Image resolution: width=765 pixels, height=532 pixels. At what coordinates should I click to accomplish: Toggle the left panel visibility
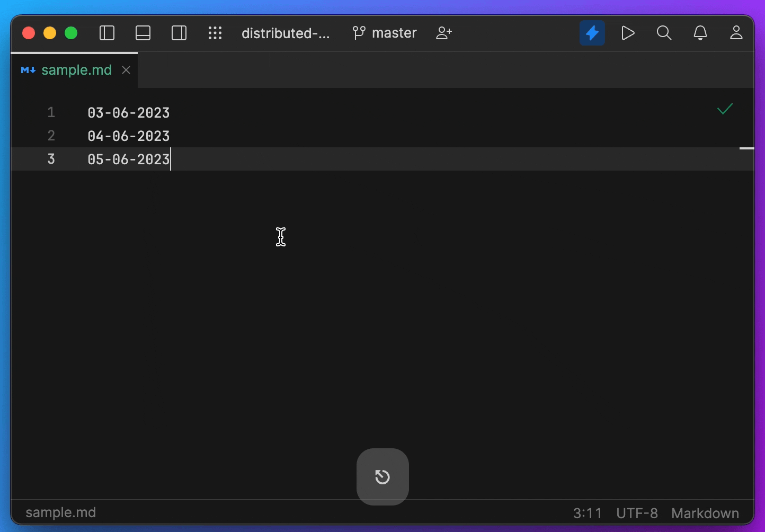(106, 33)
